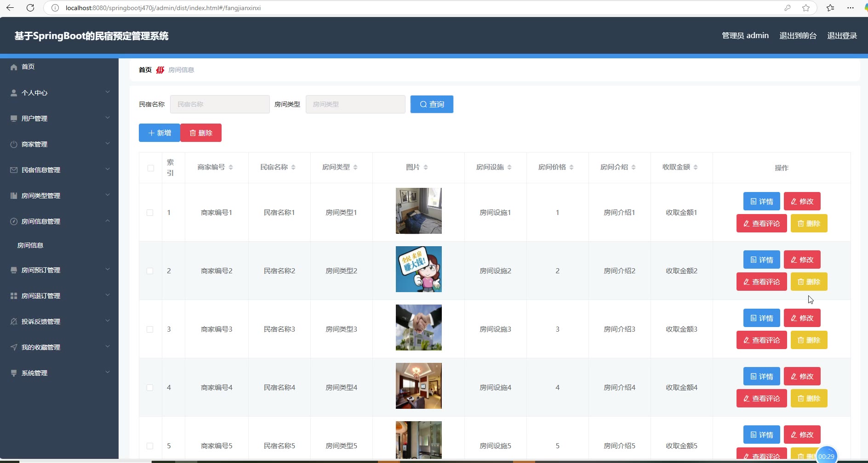Focus the 房间类型 search input field

[355, 104]
